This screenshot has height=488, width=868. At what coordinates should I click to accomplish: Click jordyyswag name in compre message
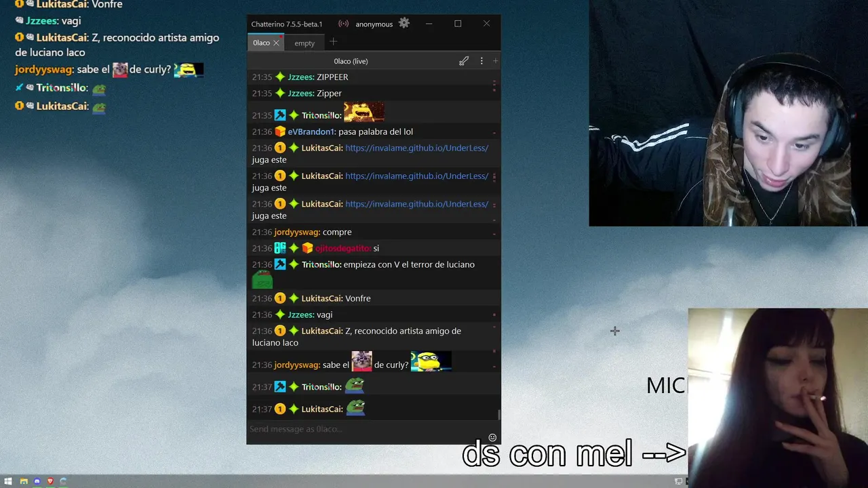coord(296,232)
